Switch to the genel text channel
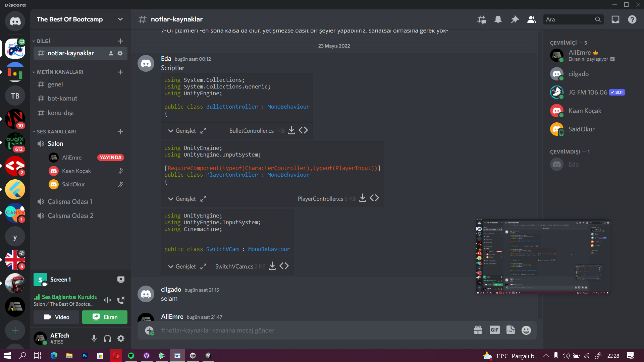This screenshot has height=362, width=644. 55,84
